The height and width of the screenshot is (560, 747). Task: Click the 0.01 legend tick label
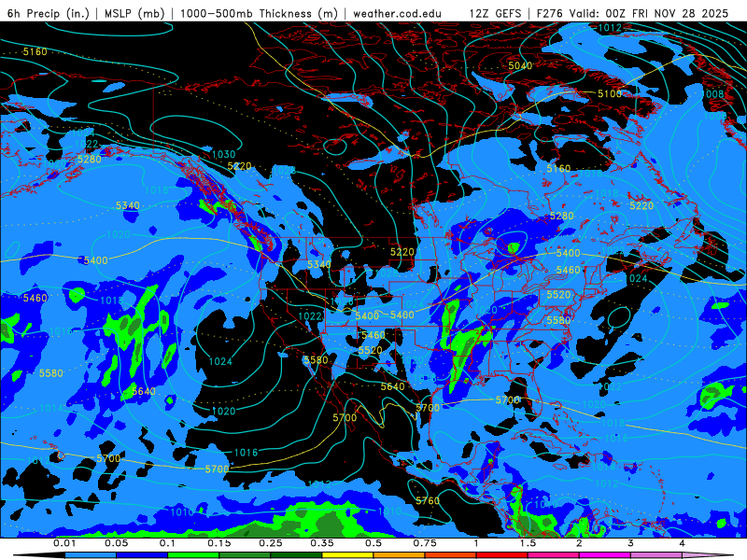64,543
